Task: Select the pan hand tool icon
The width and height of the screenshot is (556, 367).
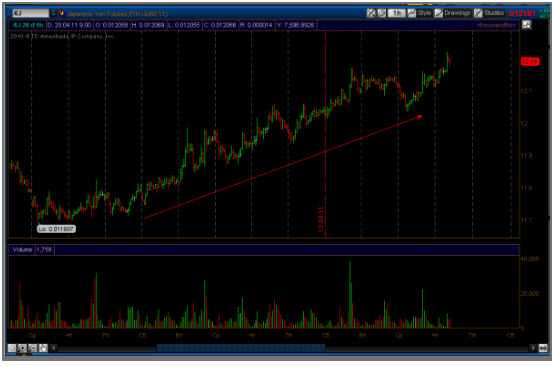Action: pyautogui.click(x=43, y=348)
